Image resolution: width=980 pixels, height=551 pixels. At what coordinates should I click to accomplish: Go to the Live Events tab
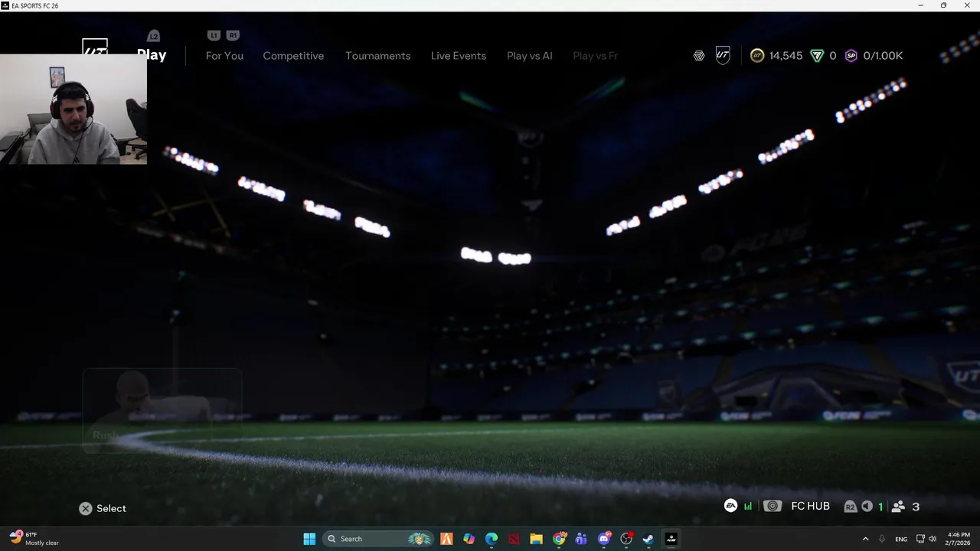point(458,56)
